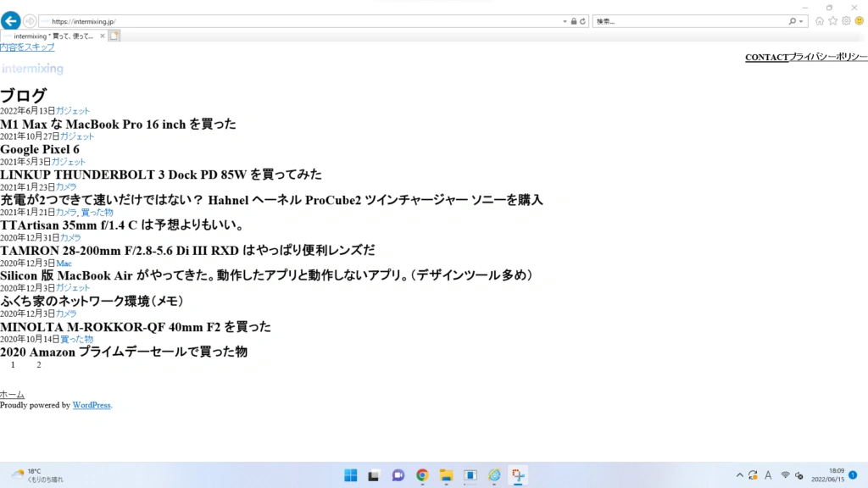Viewport: 868px width, 488px height.
Task: Open the Wi-Fi network tray icon
Action: [785, 475]
